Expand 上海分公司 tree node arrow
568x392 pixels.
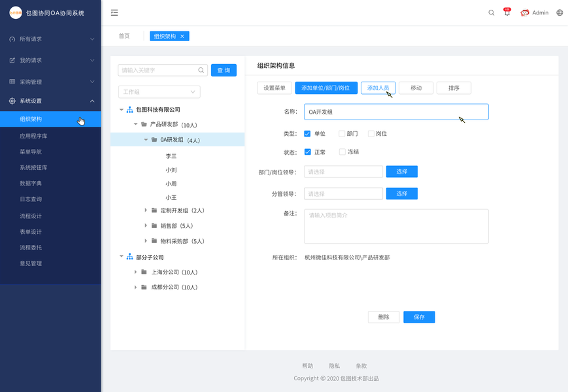[135, 272]
